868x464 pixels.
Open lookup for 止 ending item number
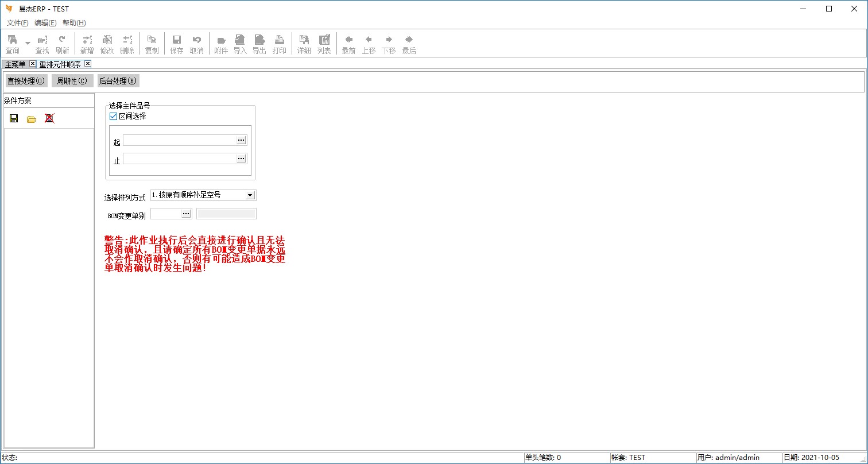coord(241,158)
